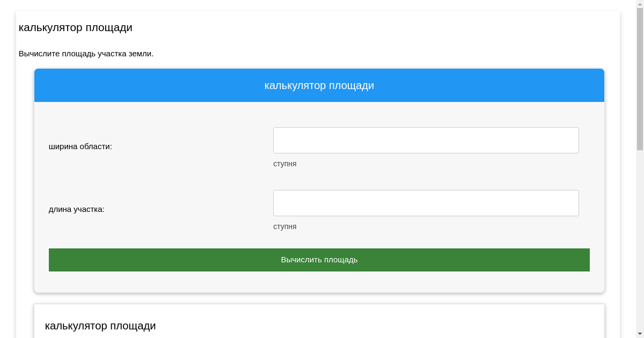Click the ступня unit below the width field

(284, 164)
